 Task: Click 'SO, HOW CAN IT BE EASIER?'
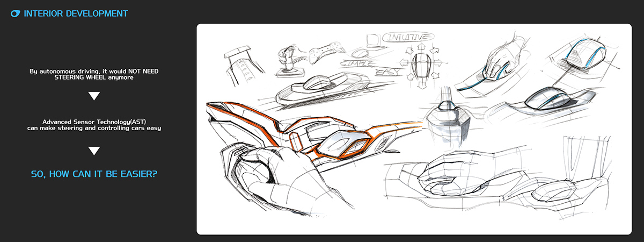coord(94,174)
